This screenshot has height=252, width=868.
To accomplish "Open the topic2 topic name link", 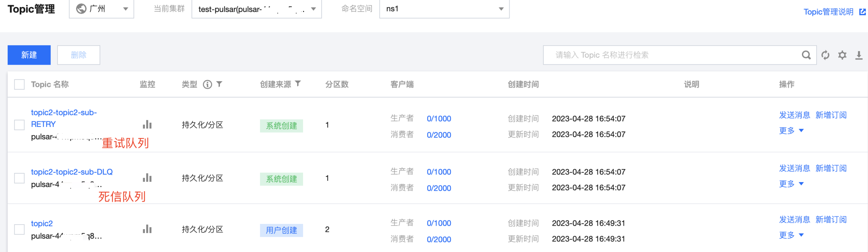I will (x=42, y=223).
